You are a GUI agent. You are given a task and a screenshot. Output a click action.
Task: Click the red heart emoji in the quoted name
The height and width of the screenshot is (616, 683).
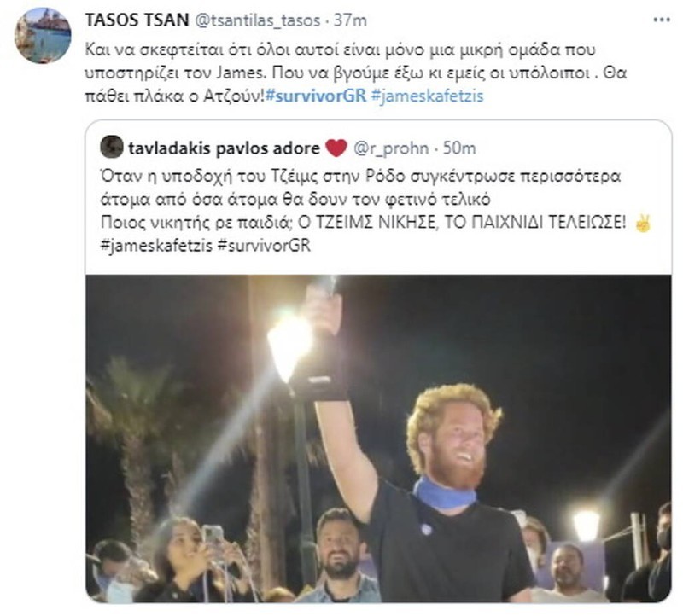[x=336, y=148]
